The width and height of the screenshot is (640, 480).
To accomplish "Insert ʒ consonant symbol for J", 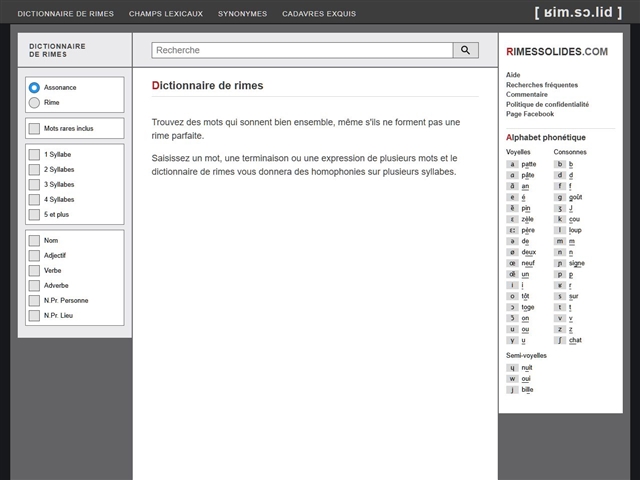I will coord(560,208).
